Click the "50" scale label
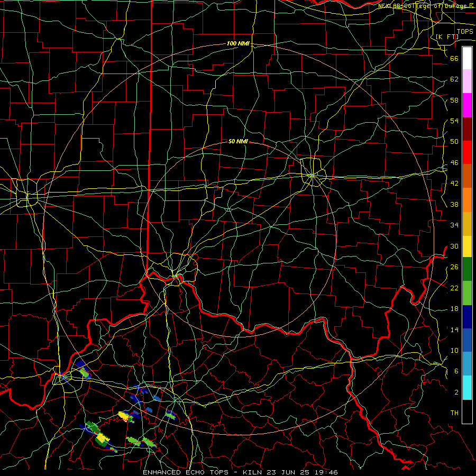 pos(454,142)
